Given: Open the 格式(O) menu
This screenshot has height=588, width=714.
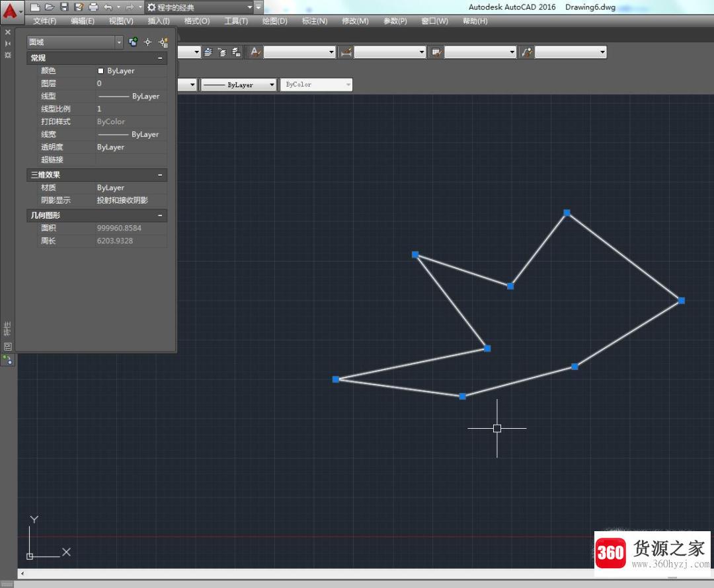Looking at the screenshot, I should (x=197, y=21).
